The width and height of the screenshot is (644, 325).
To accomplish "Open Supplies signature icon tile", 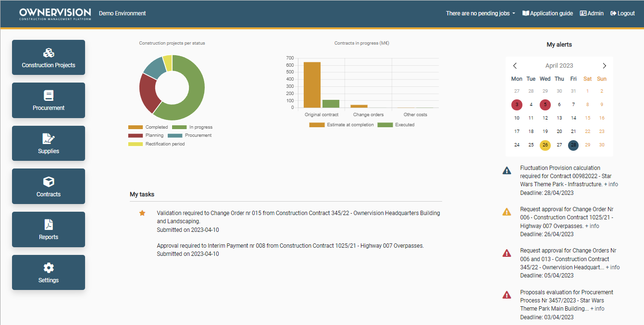I will [49, 139].
